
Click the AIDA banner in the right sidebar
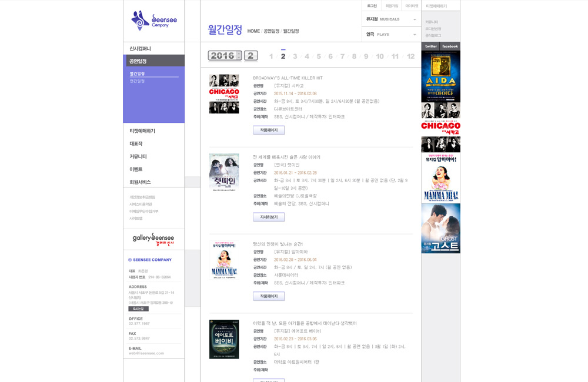(x=440, y=76)
